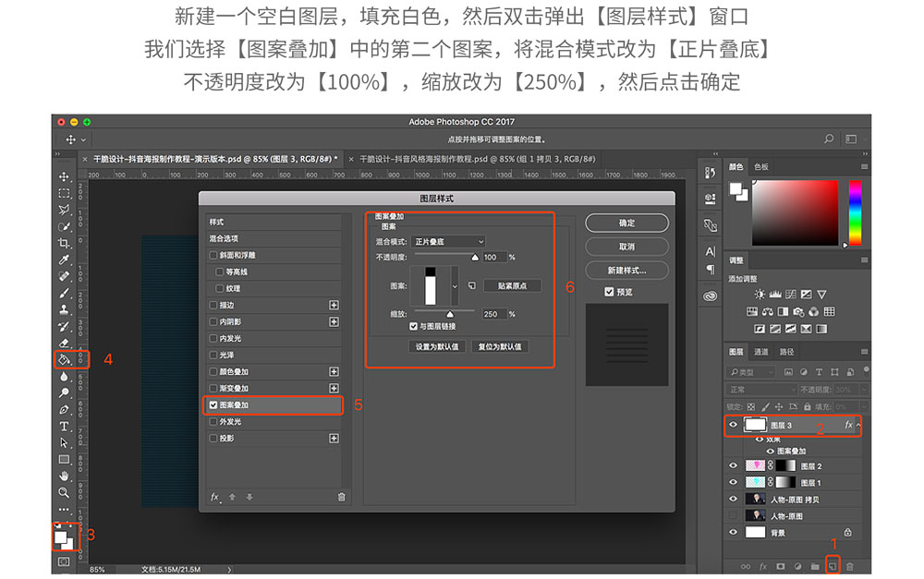Show the hidden 人物-原图 layer
924x579 pixels.
(733, 516)
